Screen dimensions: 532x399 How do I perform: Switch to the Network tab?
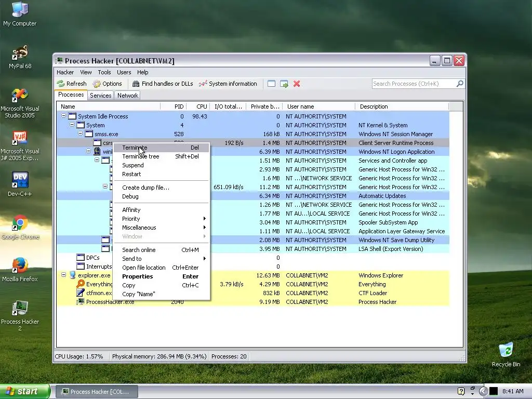pyautogui.click(x=128, y=96)
